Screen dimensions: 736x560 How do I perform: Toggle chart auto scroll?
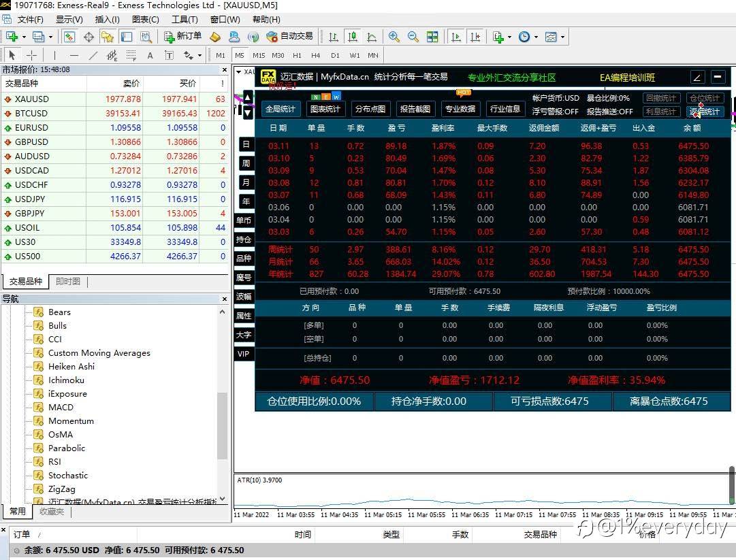tap(455, 37)
